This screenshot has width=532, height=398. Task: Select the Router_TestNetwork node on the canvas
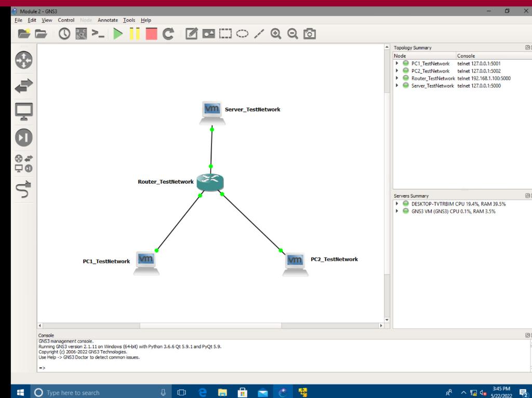click(x=210, y=182)
